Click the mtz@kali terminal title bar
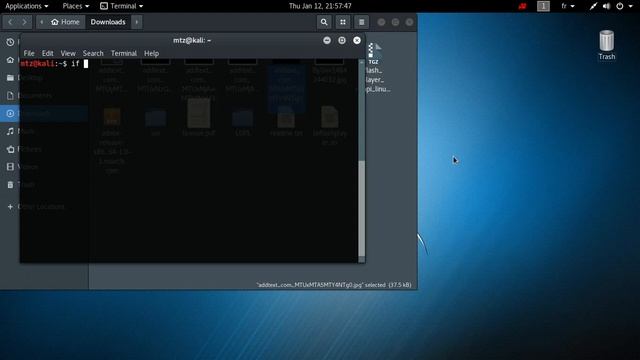 point(192,40)
